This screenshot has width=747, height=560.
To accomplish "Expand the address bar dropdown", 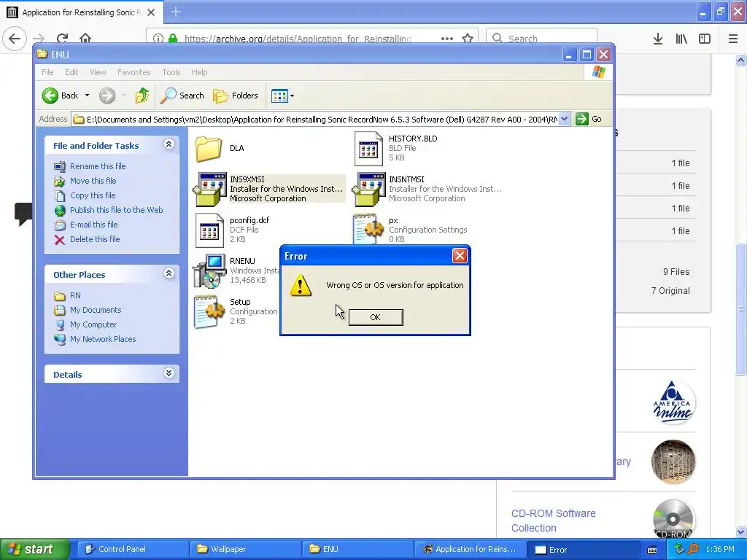I will tap(564, 119).
